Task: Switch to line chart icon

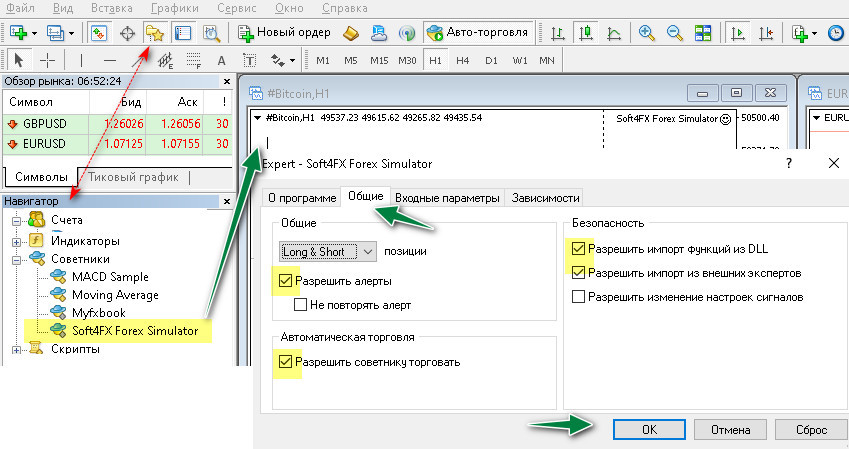Action: [x=614, y=33]
